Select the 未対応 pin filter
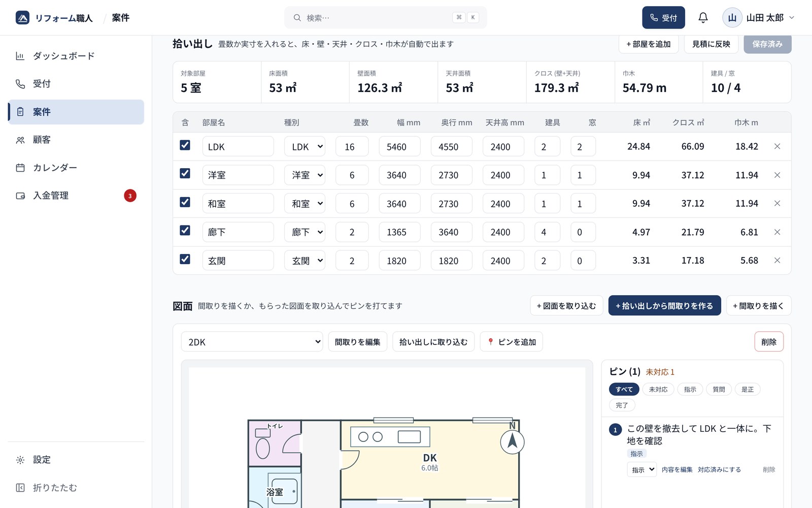812x508 pixels. [658, 389]
